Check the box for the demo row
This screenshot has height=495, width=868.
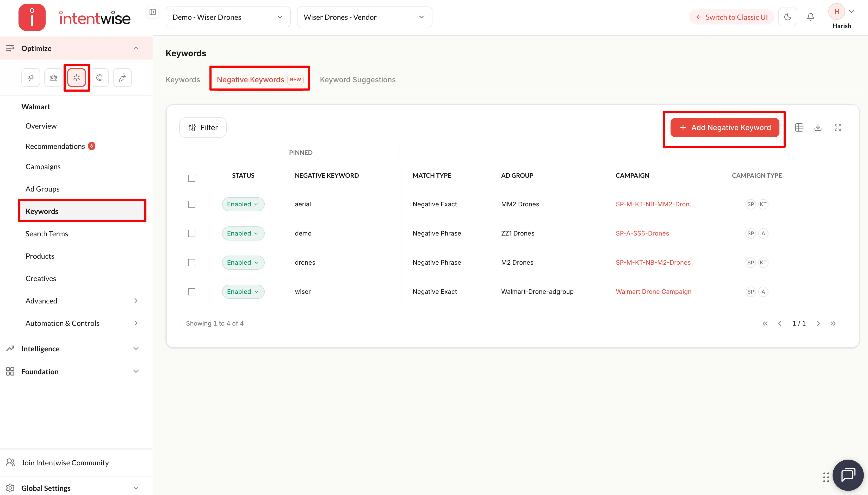(x=191, y=233)
